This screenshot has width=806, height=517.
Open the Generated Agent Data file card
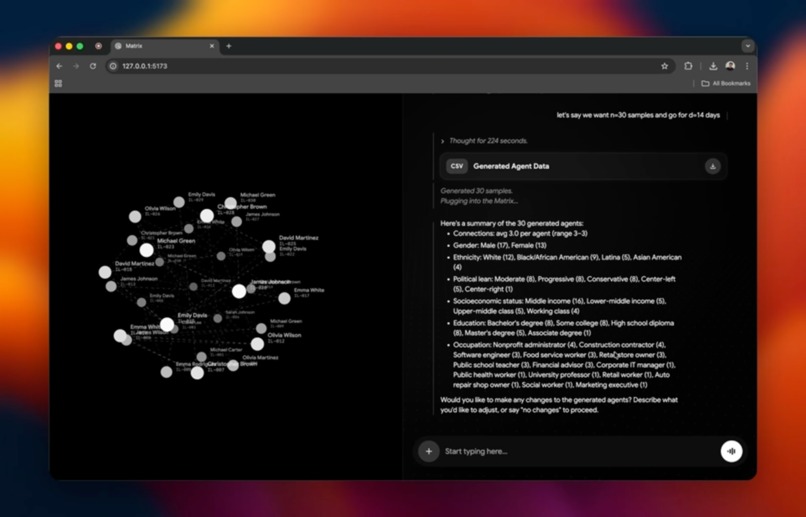coord(583,167)
